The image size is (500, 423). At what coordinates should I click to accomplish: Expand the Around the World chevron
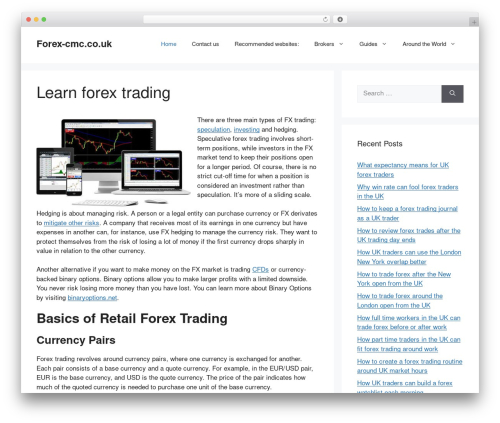tap(453, 44)
